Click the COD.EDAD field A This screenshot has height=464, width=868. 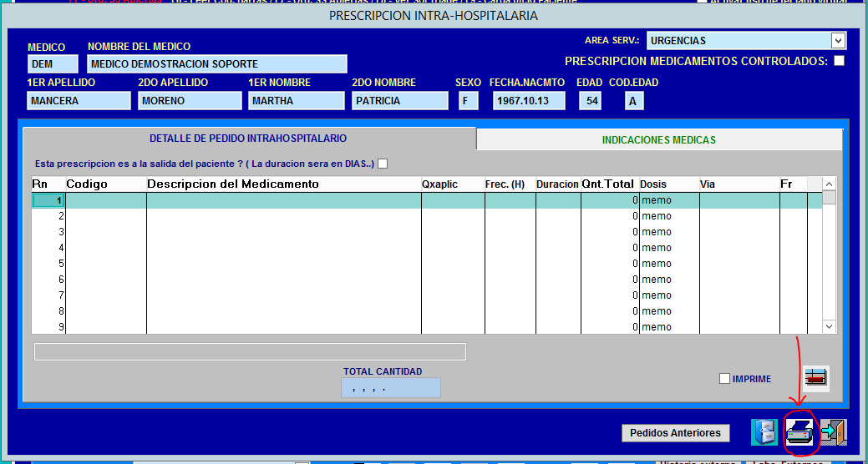tap(634, 101)
